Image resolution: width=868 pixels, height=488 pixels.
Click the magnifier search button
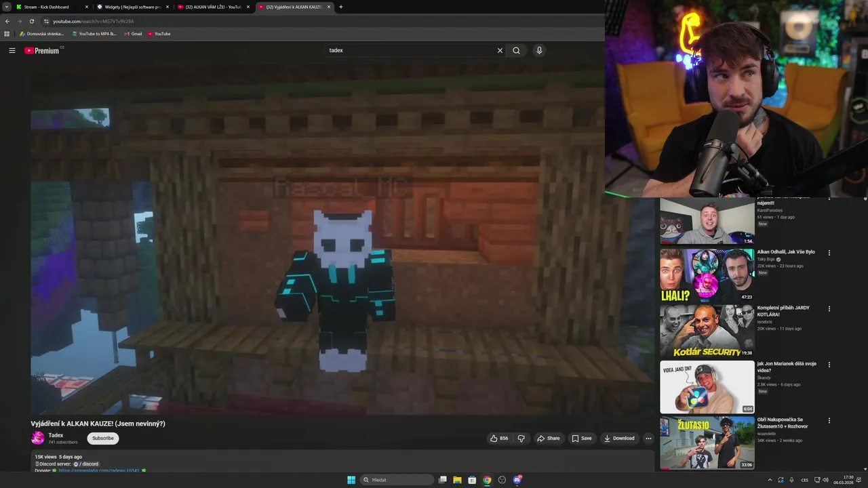tap(516, 50)
